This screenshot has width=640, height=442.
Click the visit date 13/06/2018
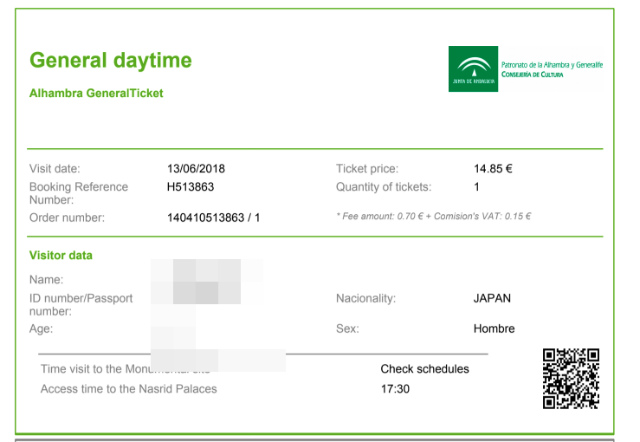[196, 169]
